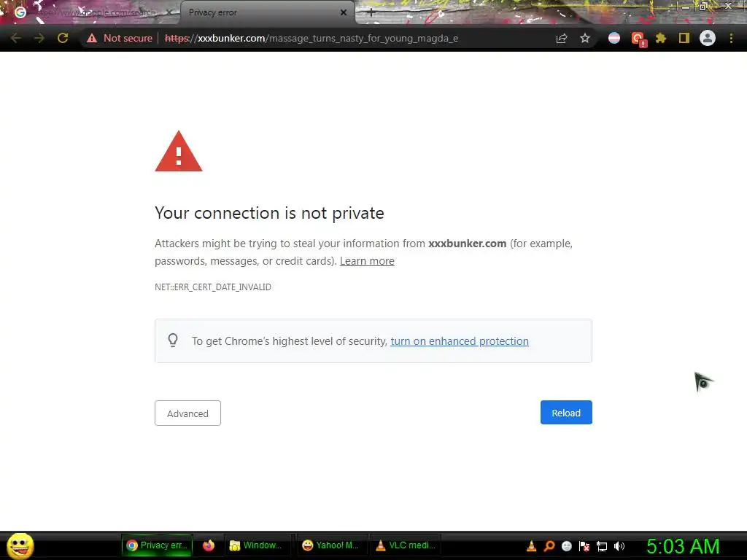Open the striped round extension icon
Image resolution: width=747 pixels, height=560 pixels.
pos(614,38)
